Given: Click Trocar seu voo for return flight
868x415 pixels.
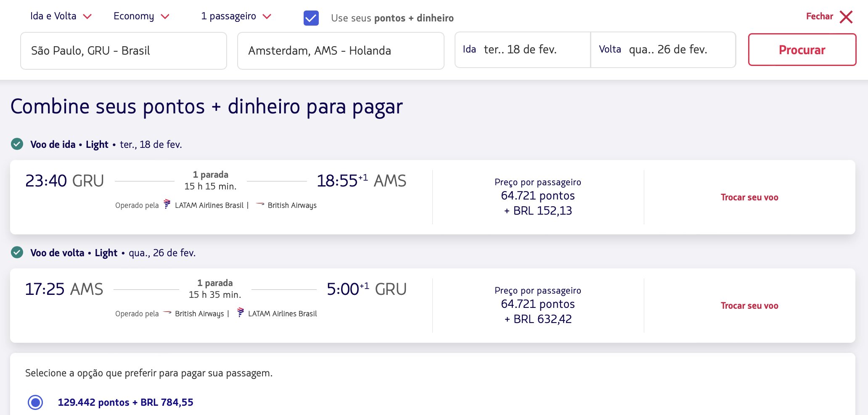Looking at the screenshot, I should pos(749,306).
